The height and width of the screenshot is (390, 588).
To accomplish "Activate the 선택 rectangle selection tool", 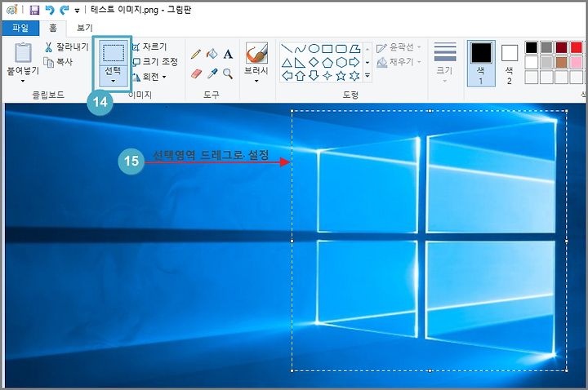I will [114, 52].
